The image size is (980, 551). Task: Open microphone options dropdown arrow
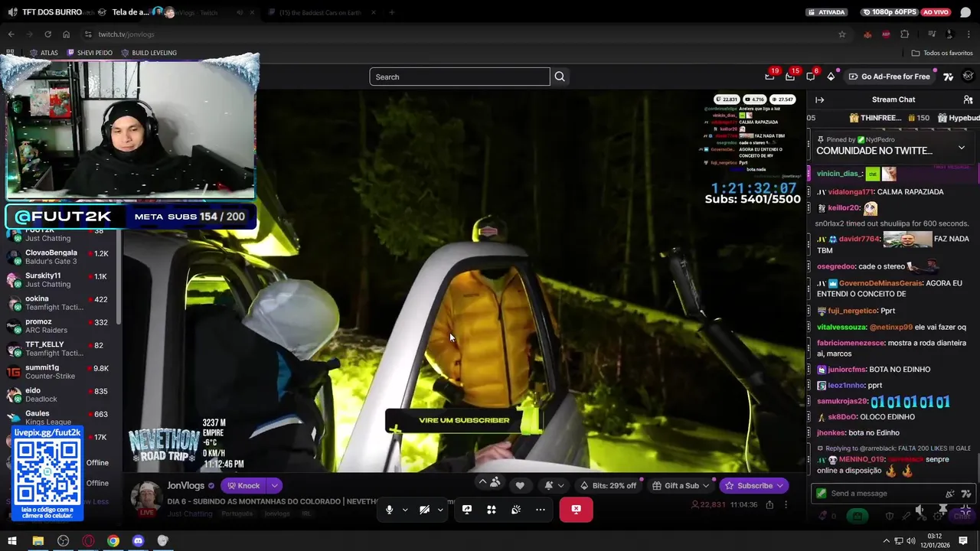[404, 510]
